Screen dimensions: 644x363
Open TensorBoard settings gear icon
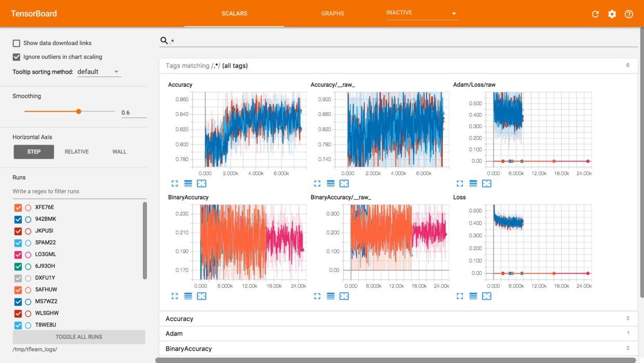[x=612, y=14]
